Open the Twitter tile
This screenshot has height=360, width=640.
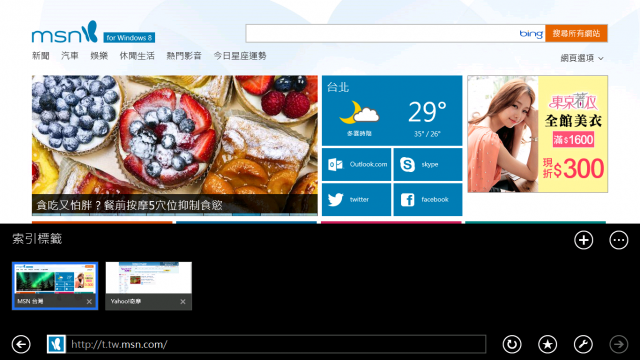pos(356,200)
